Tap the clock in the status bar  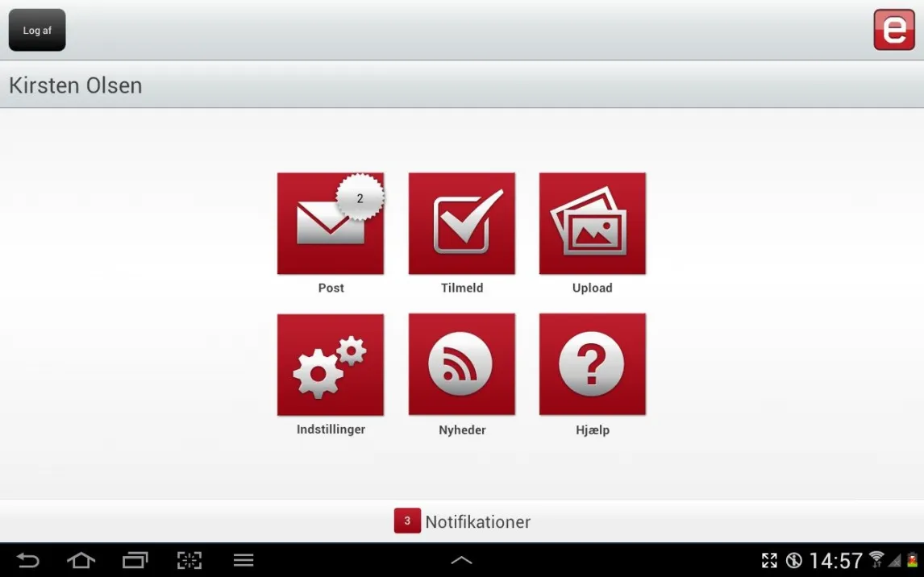835,560
